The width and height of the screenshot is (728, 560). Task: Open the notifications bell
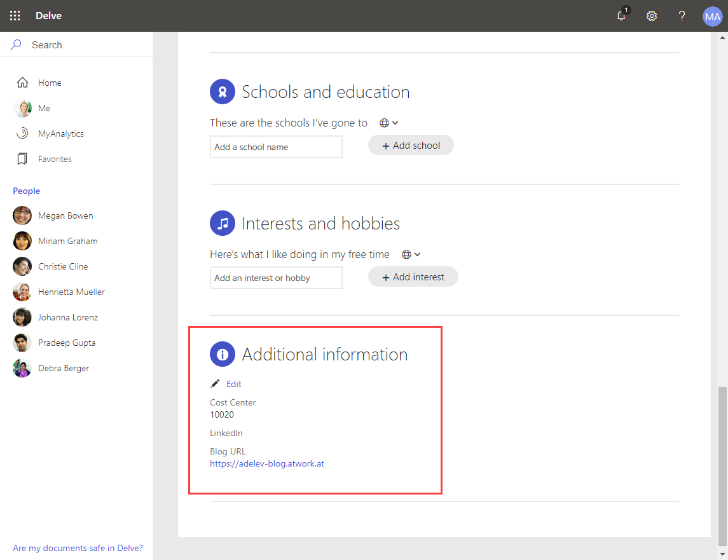point(621,16)
